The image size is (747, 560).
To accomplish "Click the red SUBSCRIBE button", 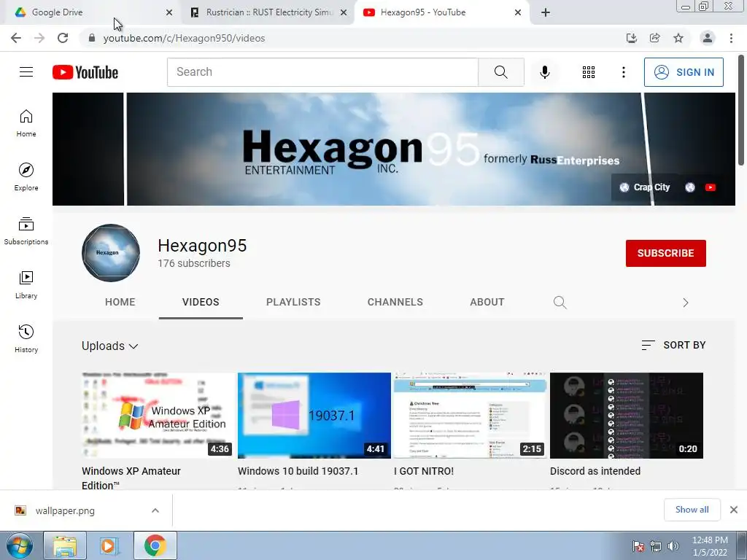I will [665, 253].
